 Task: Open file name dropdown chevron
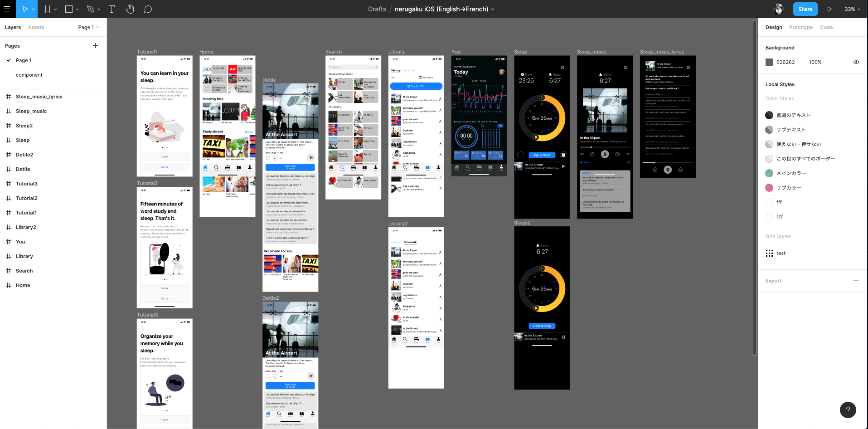point(493,9)
